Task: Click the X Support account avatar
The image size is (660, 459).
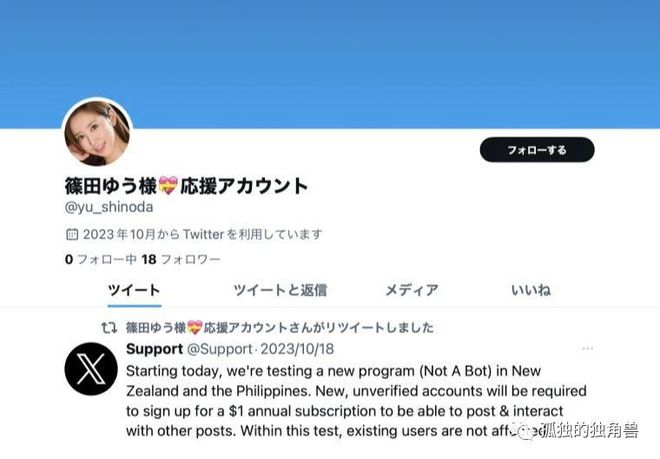Action: click(x=91, y=368)
